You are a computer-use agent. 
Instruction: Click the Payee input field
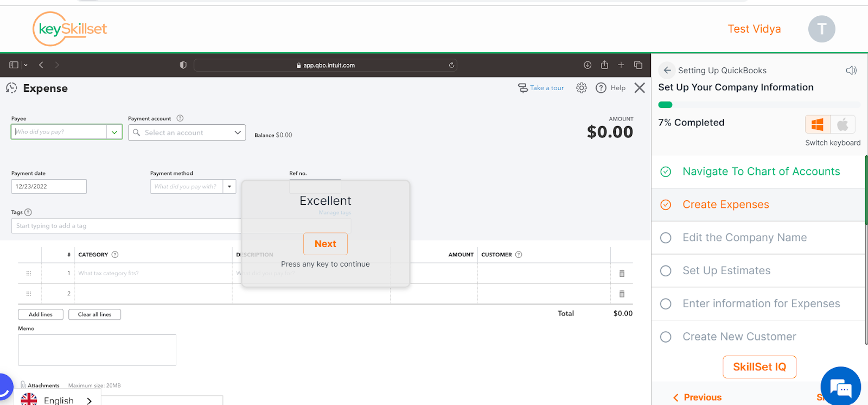(x=59, y=132)
